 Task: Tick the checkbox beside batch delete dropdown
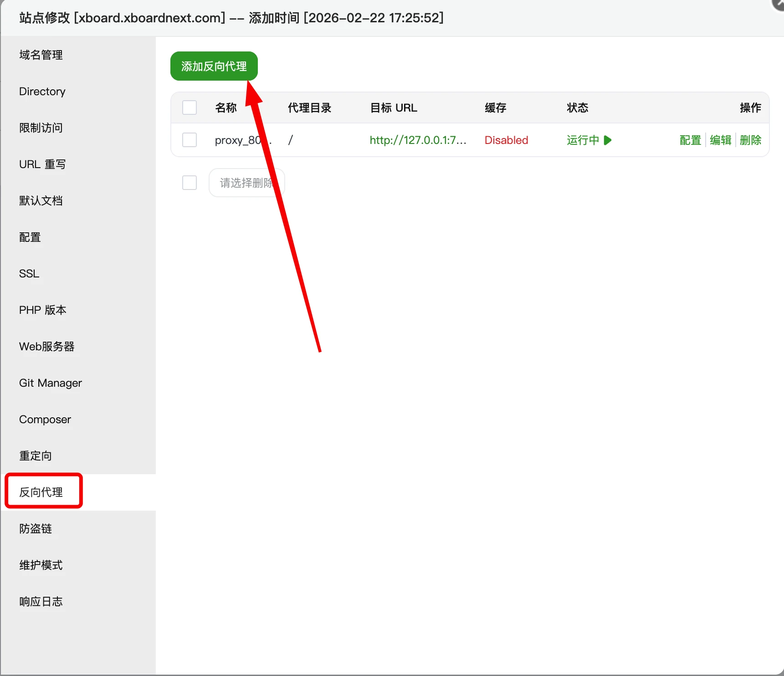[x=190, y=183]
